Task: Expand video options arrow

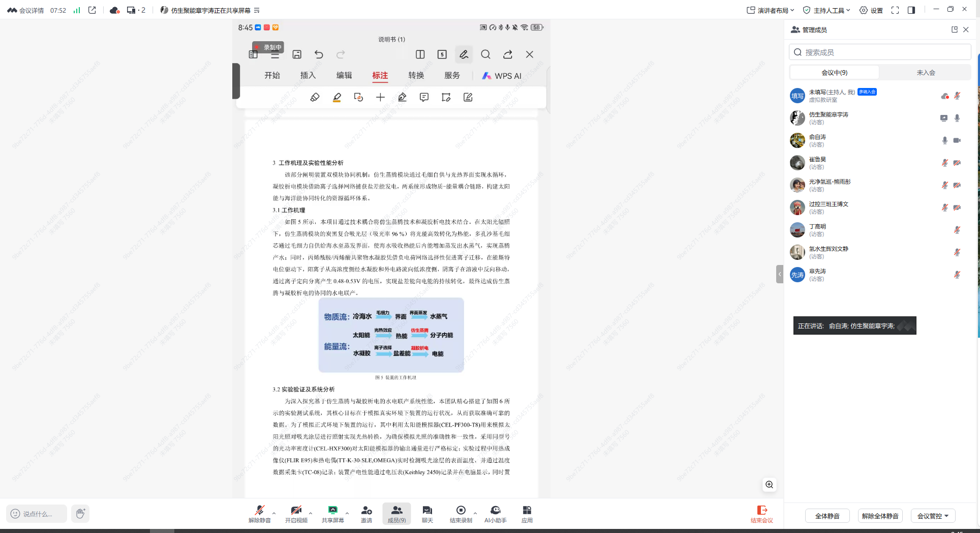Action: click(x=311, y=513)
